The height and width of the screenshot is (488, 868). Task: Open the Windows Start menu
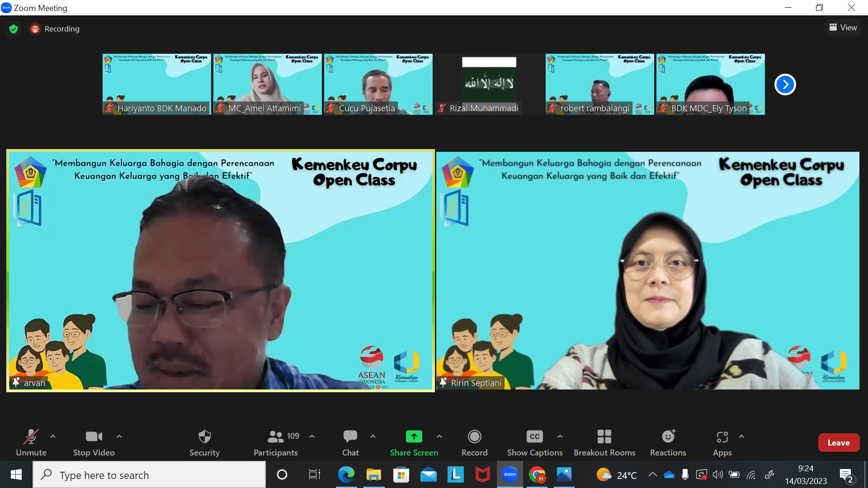coord(16,475)
